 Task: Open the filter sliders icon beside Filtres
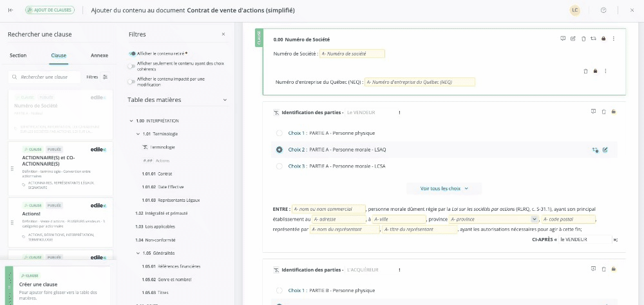click(106, 77)
